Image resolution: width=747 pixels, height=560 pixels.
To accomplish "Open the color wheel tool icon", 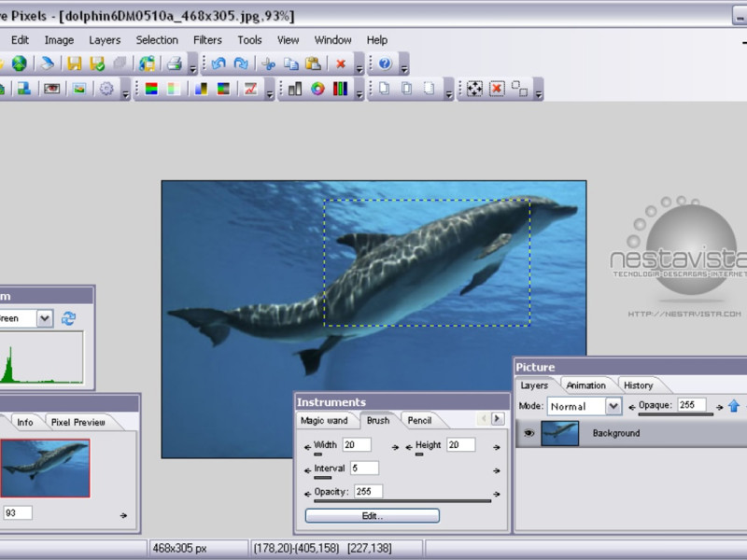I will tap(317, 89).
